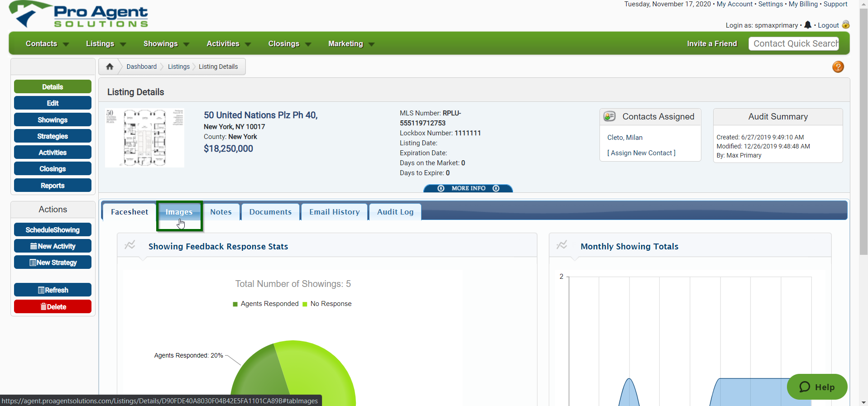Open the orange help question mark icon
The width and height of the screenshot is (868, 406).
(x=838, y=67)
